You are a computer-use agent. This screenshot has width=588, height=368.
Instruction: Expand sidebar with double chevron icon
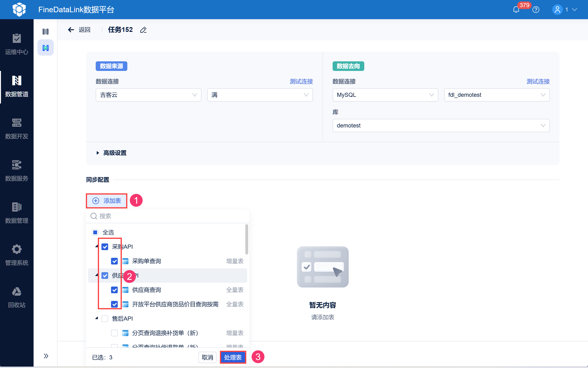click(46, 356)
